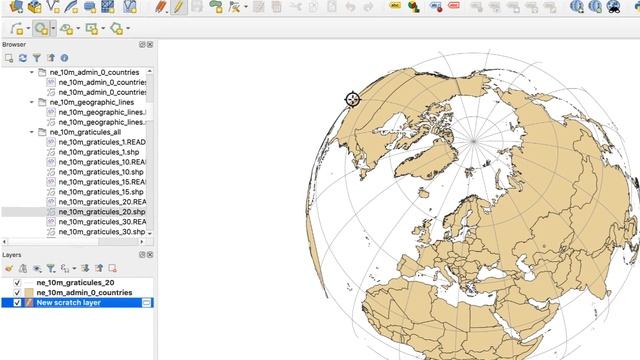Click the globe with binoculars icon

pyautogui.click(x=613, y=7)
